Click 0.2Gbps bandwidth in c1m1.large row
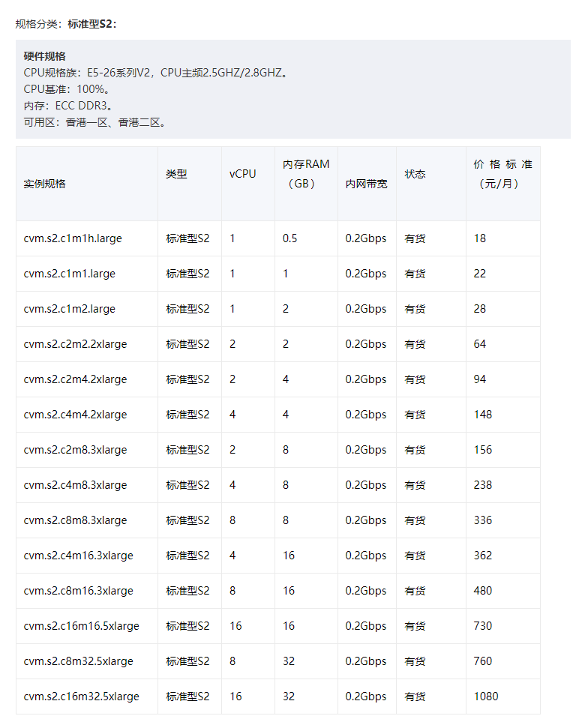 click(366, 274)
